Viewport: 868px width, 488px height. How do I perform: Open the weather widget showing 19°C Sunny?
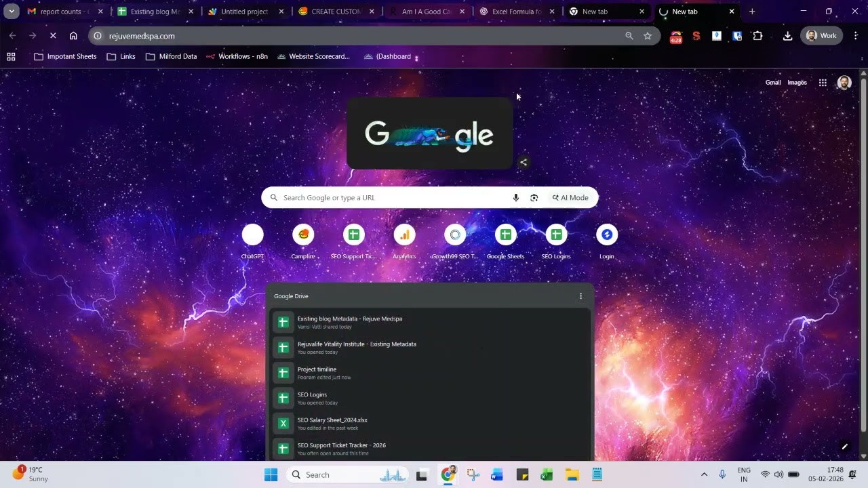click(x=31, y=474)
